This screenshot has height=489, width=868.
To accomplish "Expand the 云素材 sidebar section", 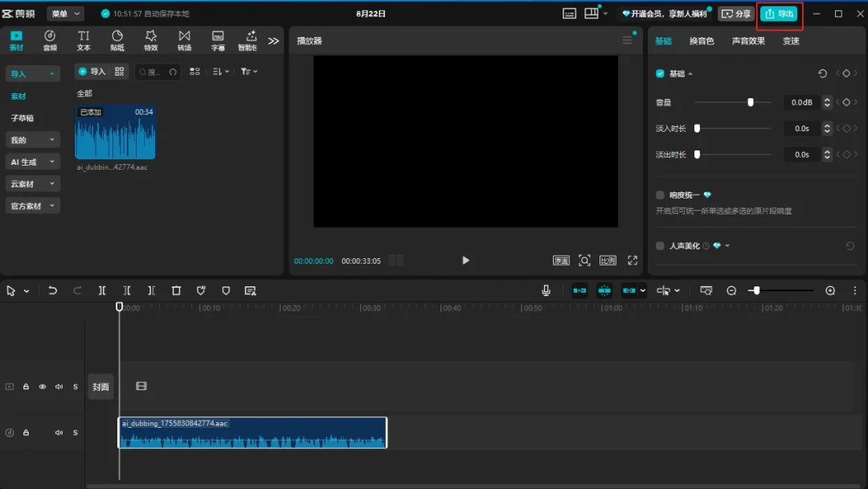I will tap(33, 184).
